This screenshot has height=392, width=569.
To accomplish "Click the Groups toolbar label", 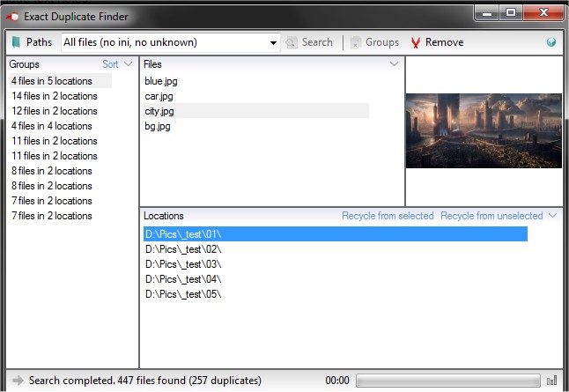I will [382, 42].
